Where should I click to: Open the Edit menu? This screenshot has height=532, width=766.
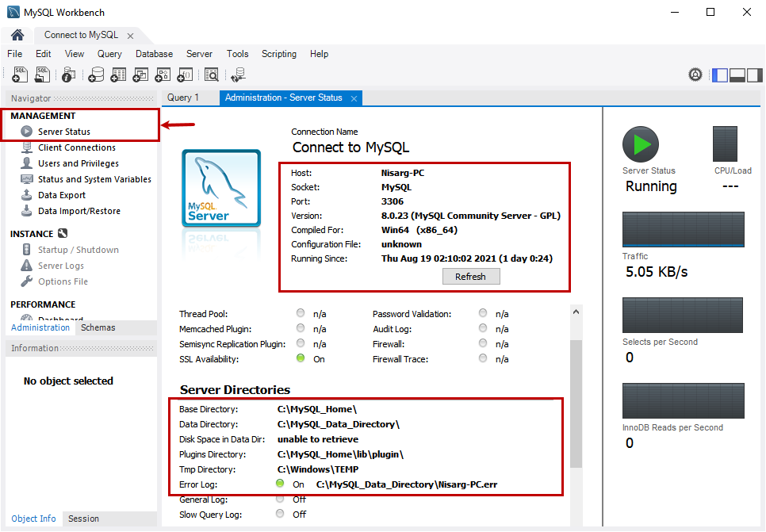pos(43,54)
